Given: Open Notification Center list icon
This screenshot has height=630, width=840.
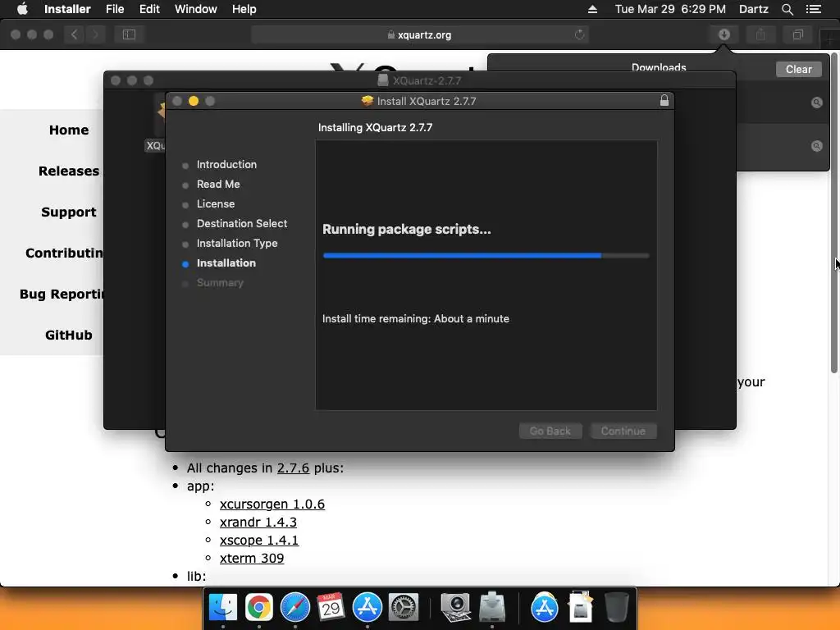Looking at the screenshot, I should point(814,9).
